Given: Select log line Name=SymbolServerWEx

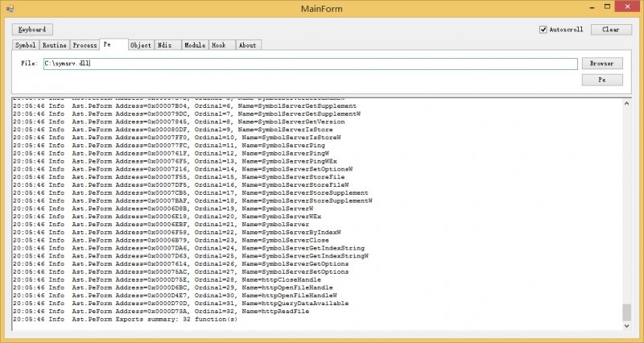Looking at the screenshot, I should tap(167, 217).
